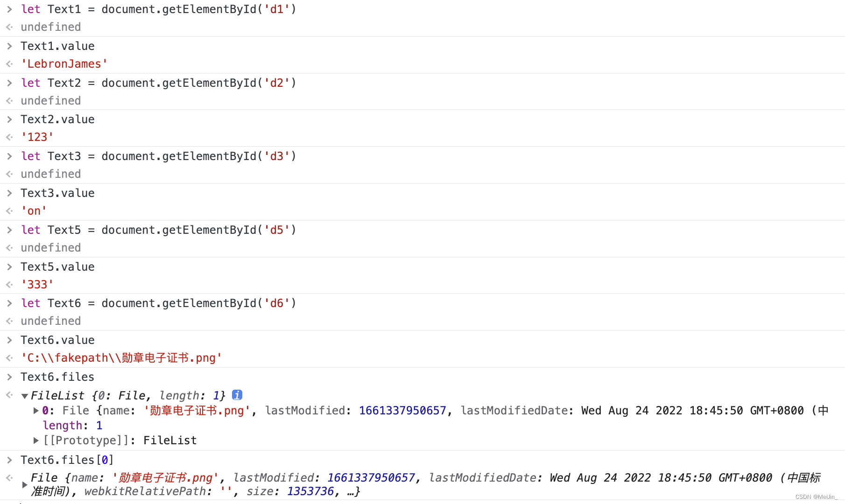Click the 'length: 1' property row

[x=73, y=426]
